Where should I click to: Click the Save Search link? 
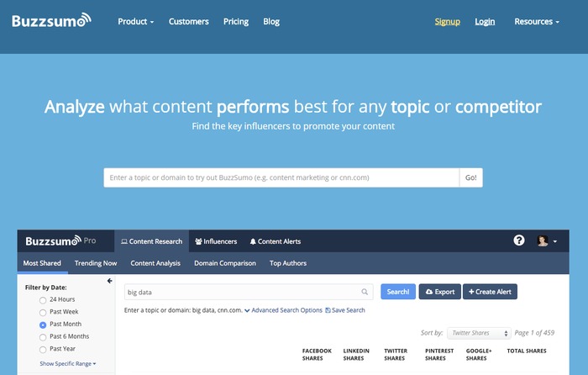coord(345,310)
